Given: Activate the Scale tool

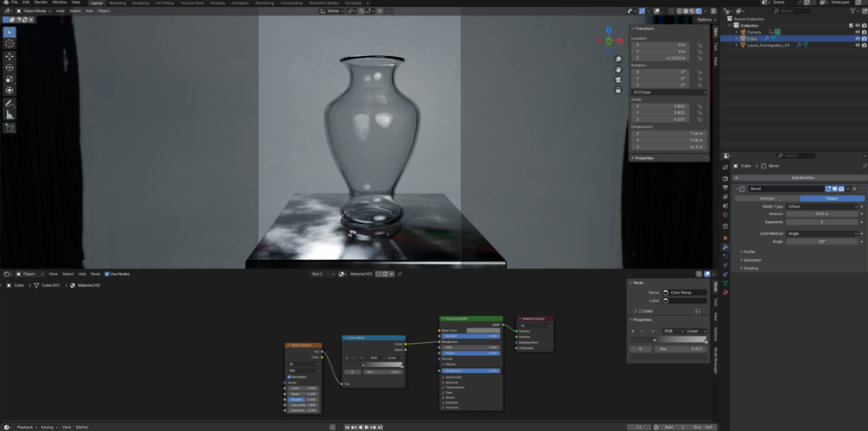Looking at the screenshot, I should 10,79.
